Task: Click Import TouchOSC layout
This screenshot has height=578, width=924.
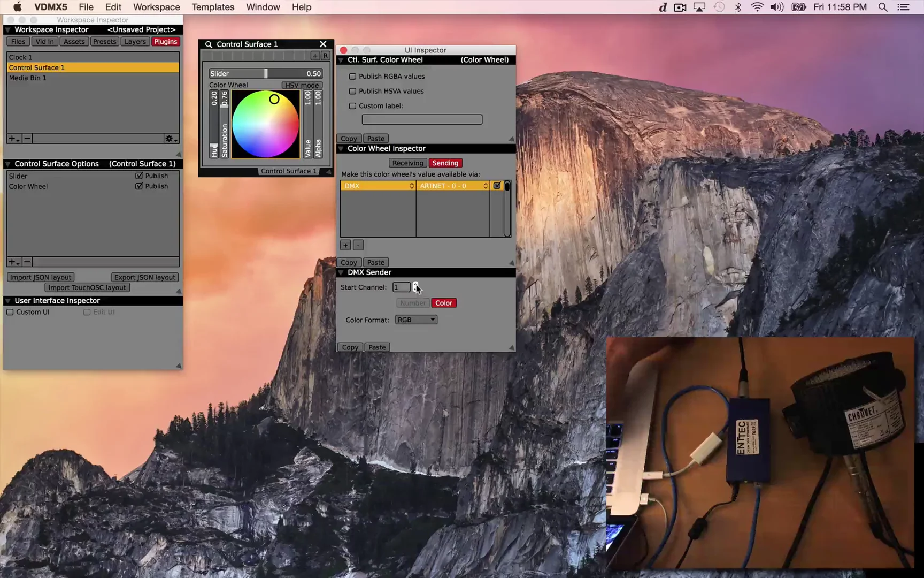Action: pyautogui.click(x=87, y=288)
